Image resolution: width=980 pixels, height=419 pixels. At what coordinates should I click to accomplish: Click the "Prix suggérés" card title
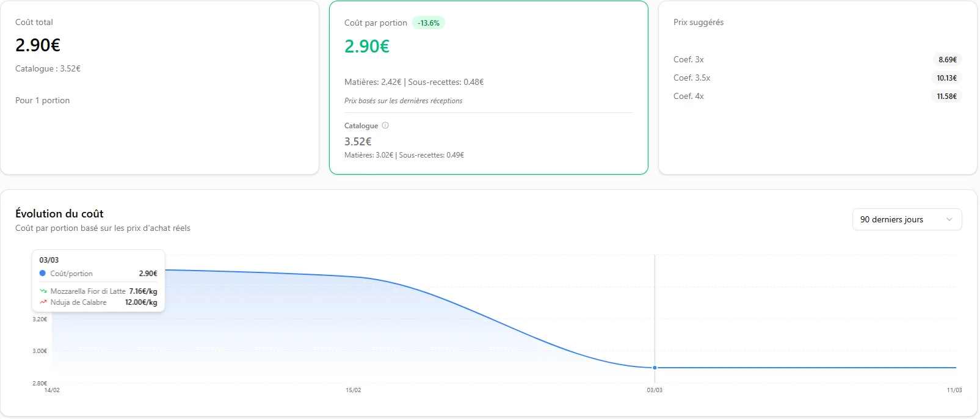coord(699,23)
